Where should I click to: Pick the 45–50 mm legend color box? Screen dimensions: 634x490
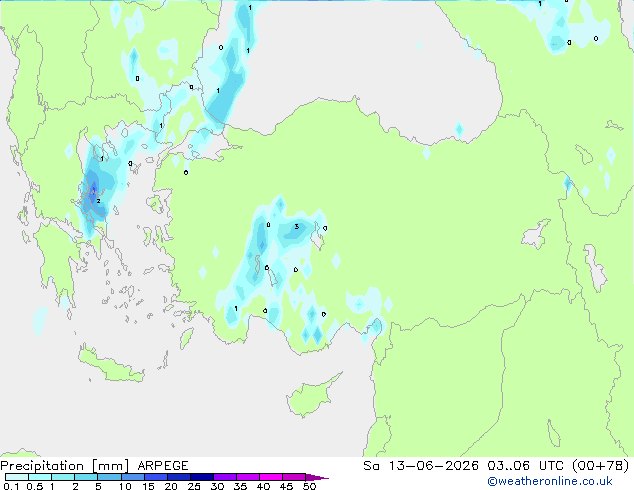[x=294, y=477]
